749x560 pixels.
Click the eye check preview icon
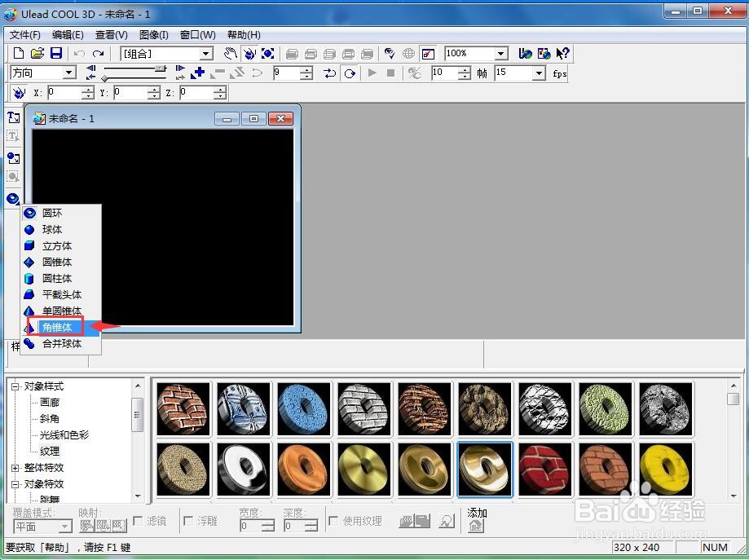point(390,54)
